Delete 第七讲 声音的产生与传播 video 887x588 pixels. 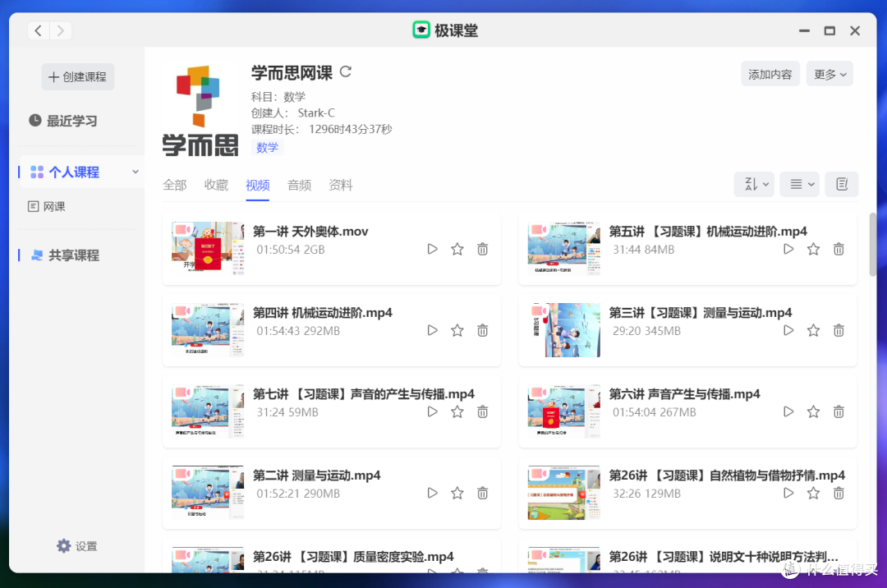482,411
